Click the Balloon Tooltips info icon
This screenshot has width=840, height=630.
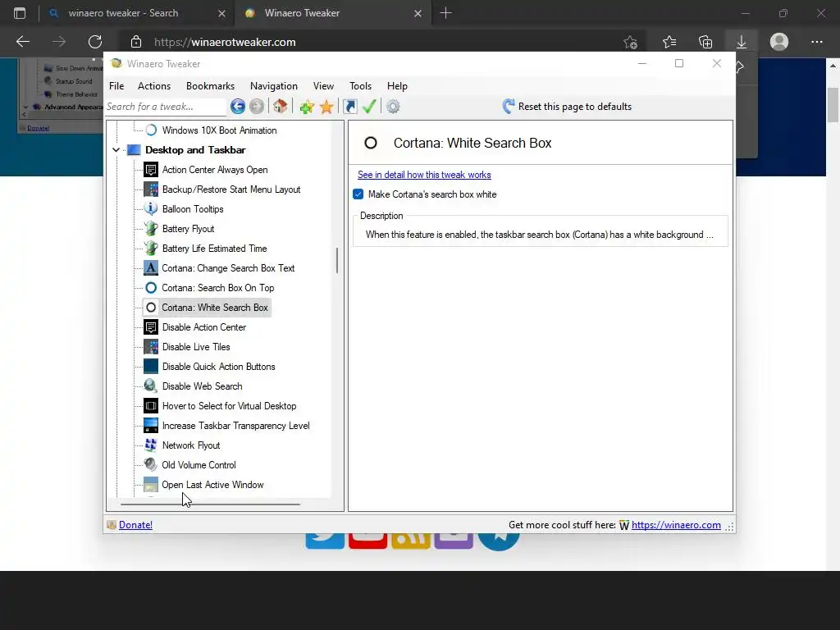[151, 209]
